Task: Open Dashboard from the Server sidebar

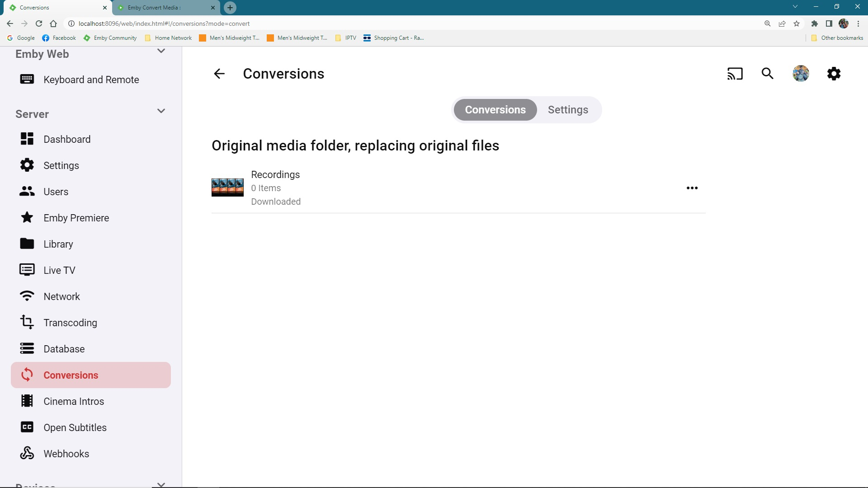Action: [x=66, y=139]
